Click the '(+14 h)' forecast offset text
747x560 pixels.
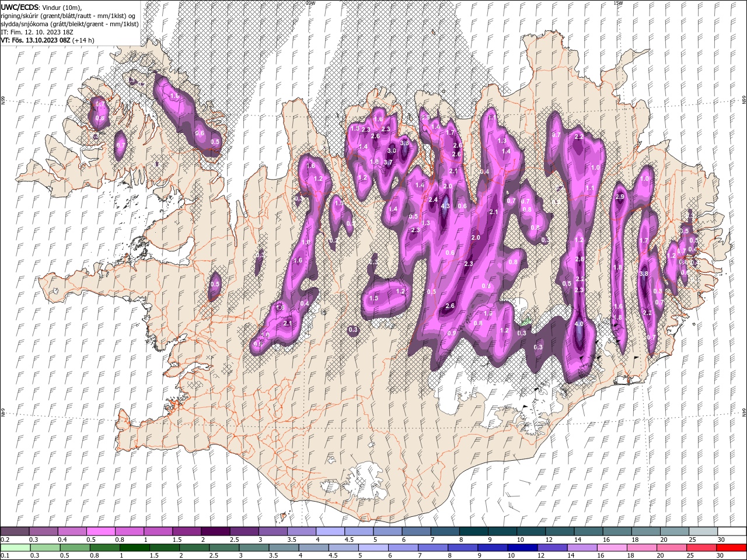[x=83, y=40]
